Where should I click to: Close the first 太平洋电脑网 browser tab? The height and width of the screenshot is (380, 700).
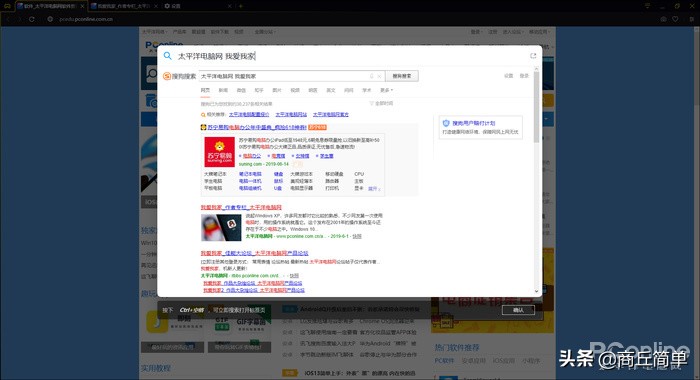click(x=82, y=6)
